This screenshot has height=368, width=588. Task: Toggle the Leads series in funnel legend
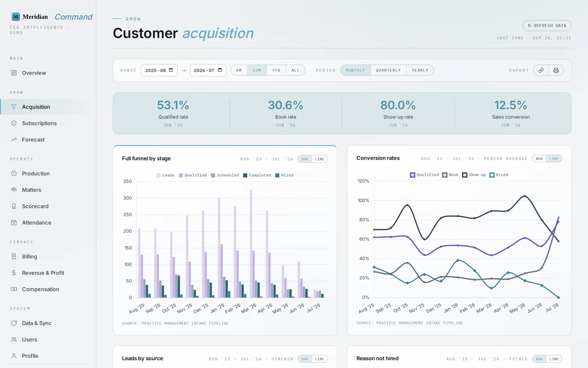(x=165, y=175)
